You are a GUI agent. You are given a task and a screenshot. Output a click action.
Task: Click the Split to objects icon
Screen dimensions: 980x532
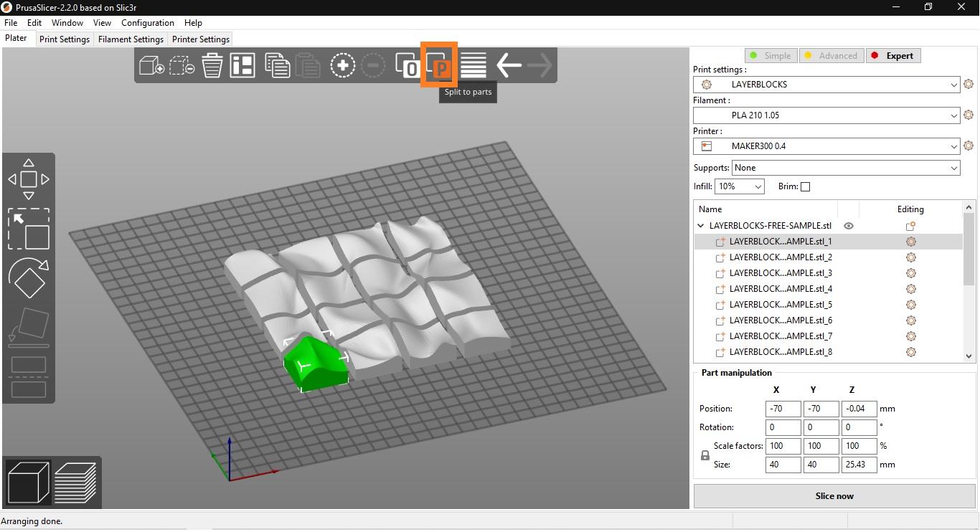click(x=408, y=66)
